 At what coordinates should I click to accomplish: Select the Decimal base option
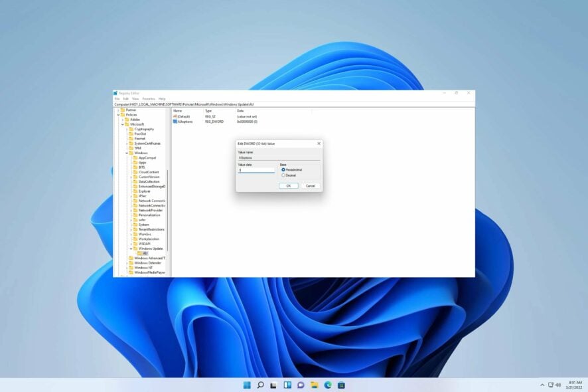click(283, 175)
